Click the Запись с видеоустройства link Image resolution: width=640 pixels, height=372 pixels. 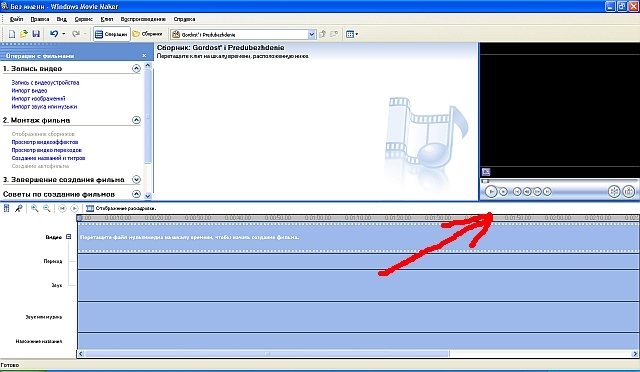(45, 82)
